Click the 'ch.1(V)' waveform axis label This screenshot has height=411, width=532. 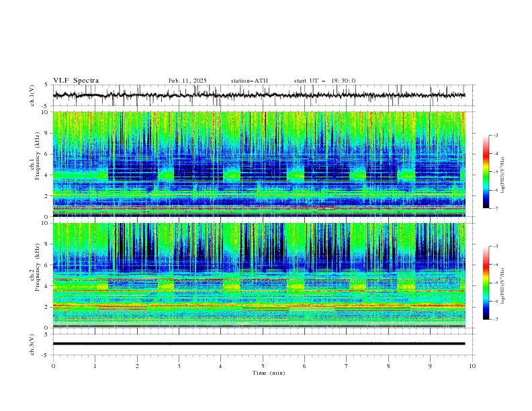click(32, 95)
